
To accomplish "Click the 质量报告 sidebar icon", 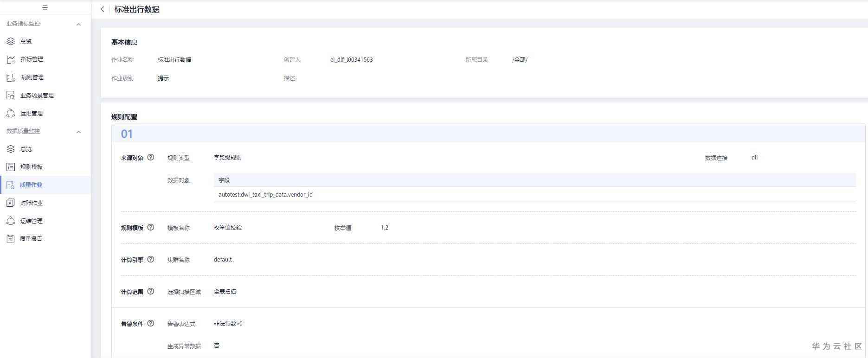I will coord(11,239).
